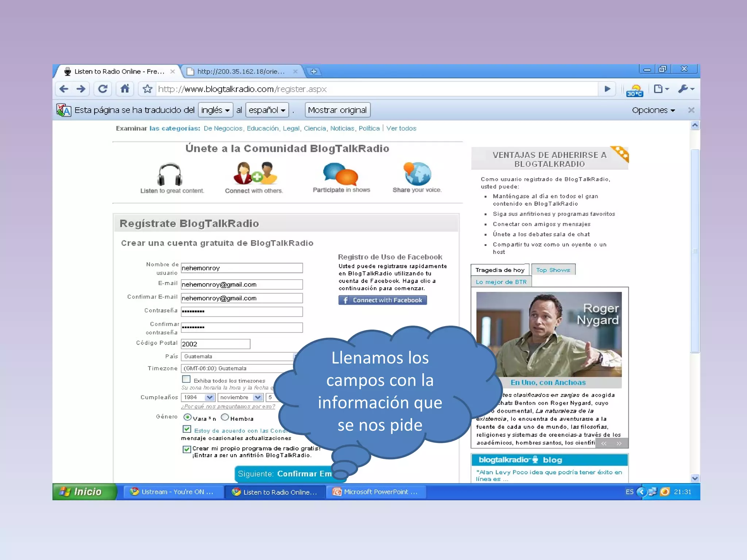Click the browser back arrow

[x=64, y=89]
